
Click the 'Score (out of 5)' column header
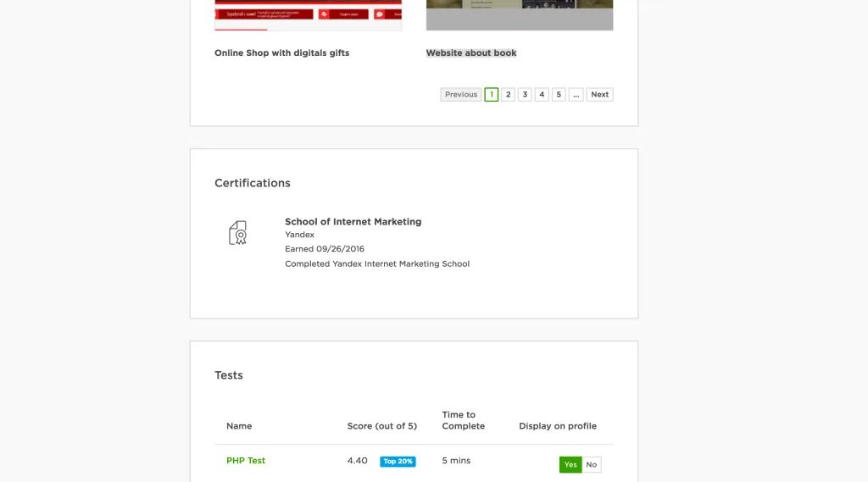(x=382, y=426)
